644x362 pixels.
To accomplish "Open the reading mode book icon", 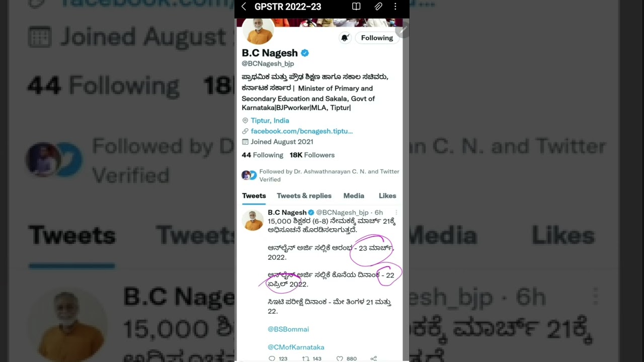I will (x=356, y=7).
